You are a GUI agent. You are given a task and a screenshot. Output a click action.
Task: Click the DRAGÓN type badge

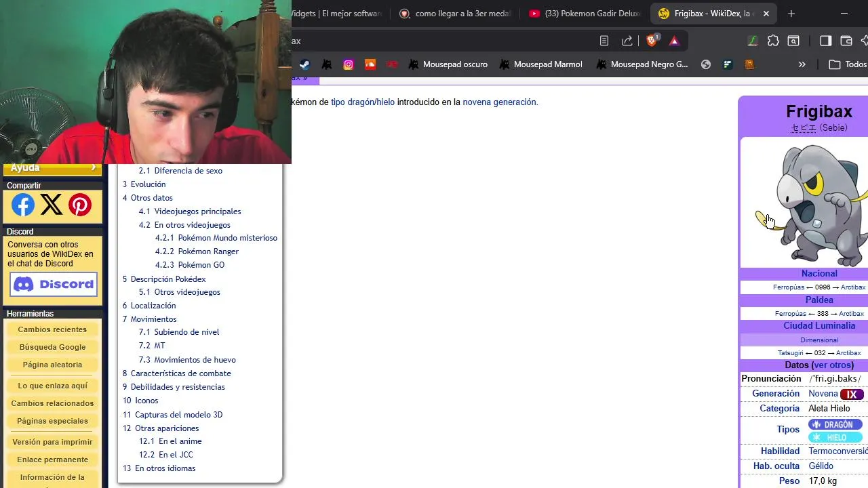(x=835, y=425)
